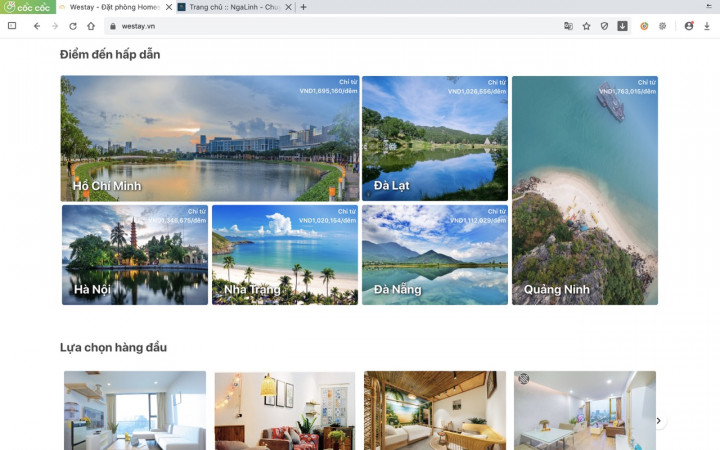Click the colorful circular extension icon
The height and width of the screenshot is (450, 720).
(644, 26)
